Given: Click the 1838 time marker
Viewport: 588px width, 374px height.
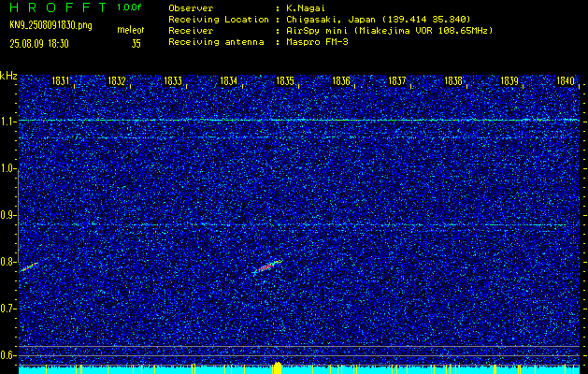Looking at the screenshot, I should 453,80.
